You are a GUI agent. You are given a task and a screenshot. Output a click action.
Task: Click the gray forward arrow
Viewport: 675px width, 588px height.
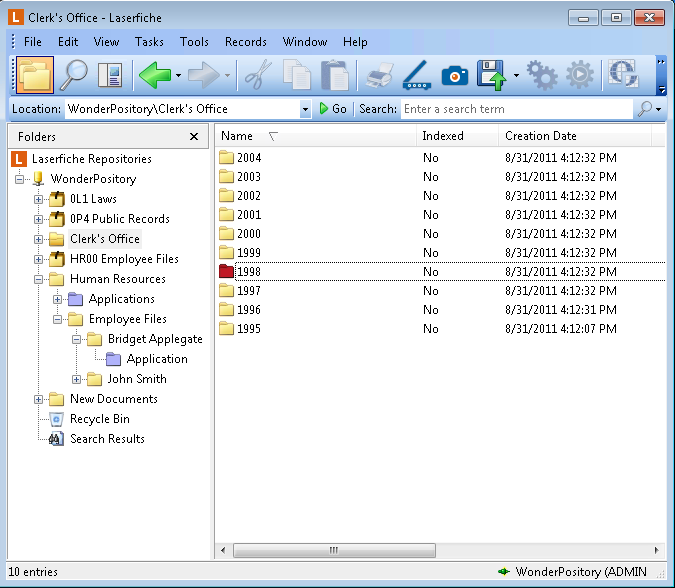pyautogui.click(x=204, y=75)
